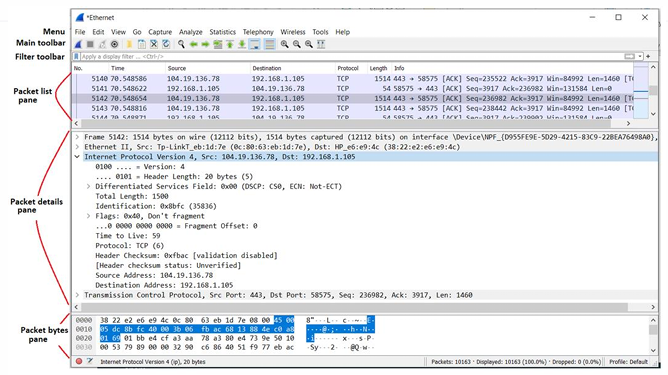Zoom out the main window text
This screenshot has height=375, width=668.
point(297,44)
